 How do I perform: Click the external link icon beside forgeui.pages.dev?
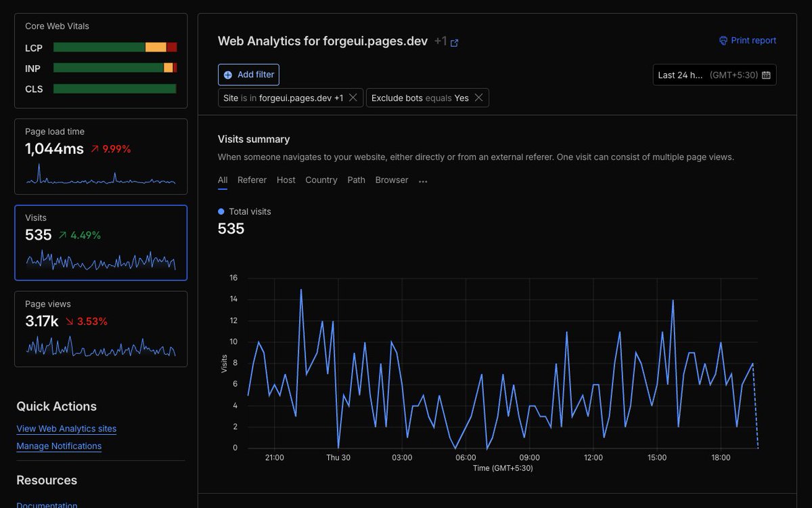[455, 43]
